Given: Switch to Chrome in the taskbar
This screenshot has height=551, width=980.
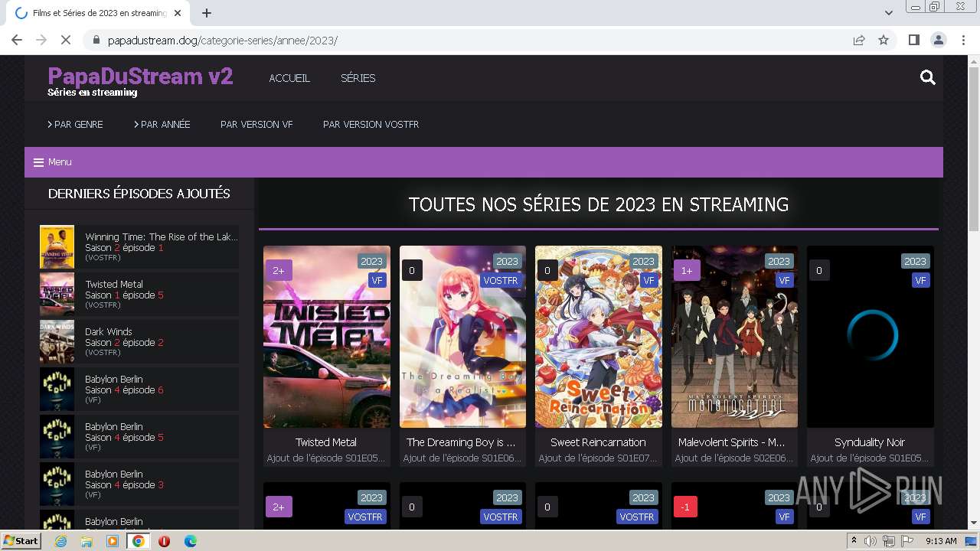Looking at the screenshot, I should point(139,541).
